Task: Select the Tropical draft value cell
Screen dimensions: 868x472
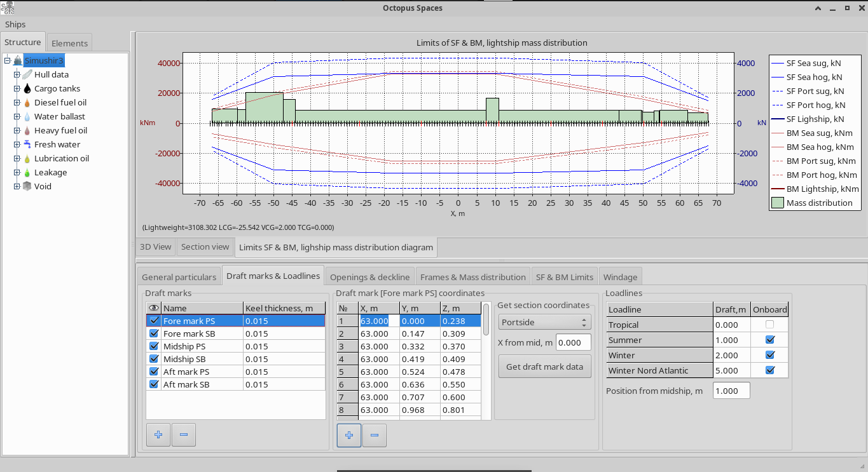Action: click(x=731, y=325)
